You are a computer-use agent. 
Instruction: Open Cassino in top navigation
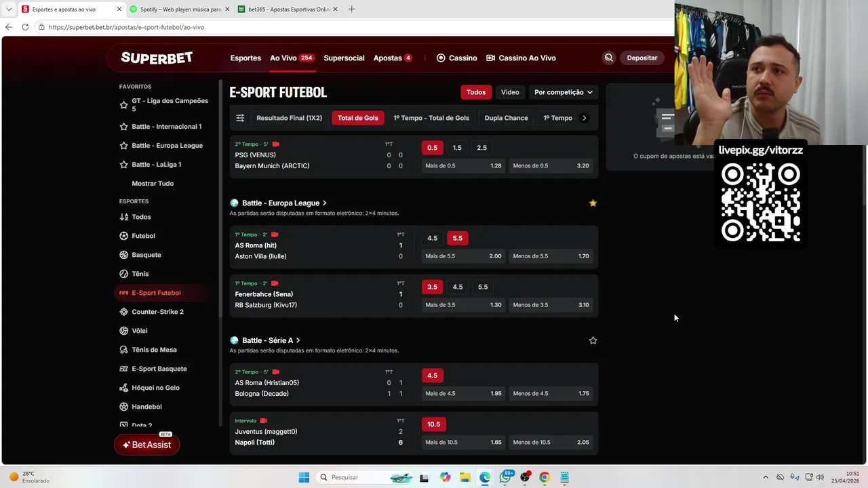(456, 58)
